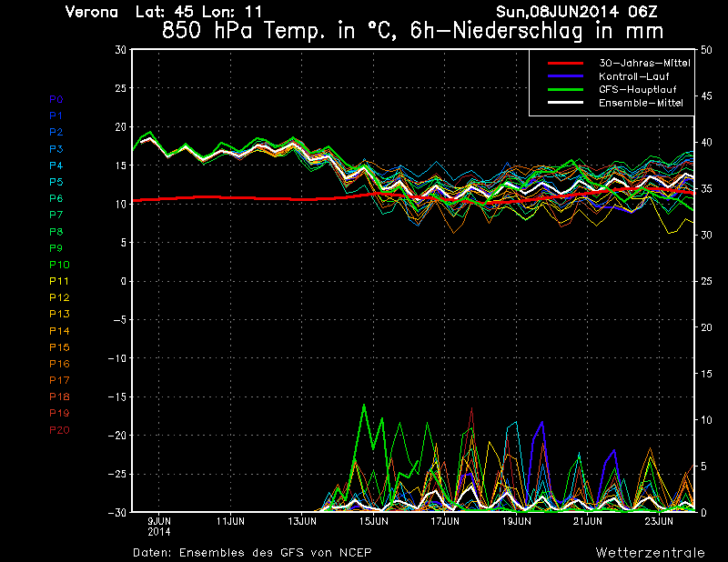The image size is (728, 562).
Task: Click the P17 ensemble label
Action: click(x=59, y=380)
